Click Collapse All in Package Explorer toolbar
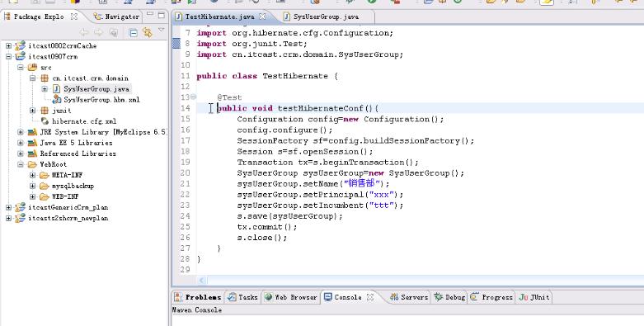Image resolution: width=644 pixels, height=326 pixels. [133, 32]
